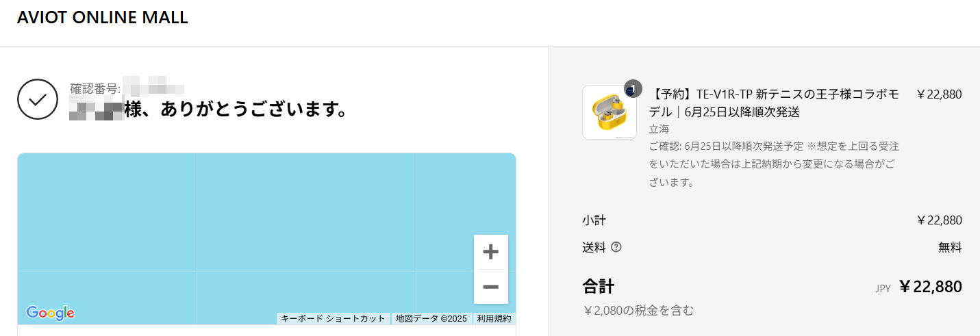Click the 地図データ ©2025 attribution
Viewport: 980px width, 336px height.
pos(431,319)
